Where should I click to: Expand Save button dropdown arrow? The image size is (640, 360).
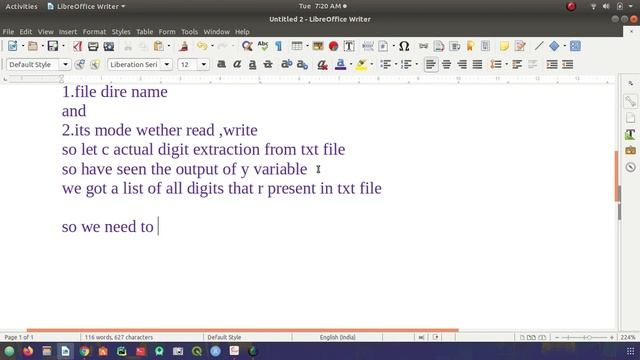click(x=63, y=46)
